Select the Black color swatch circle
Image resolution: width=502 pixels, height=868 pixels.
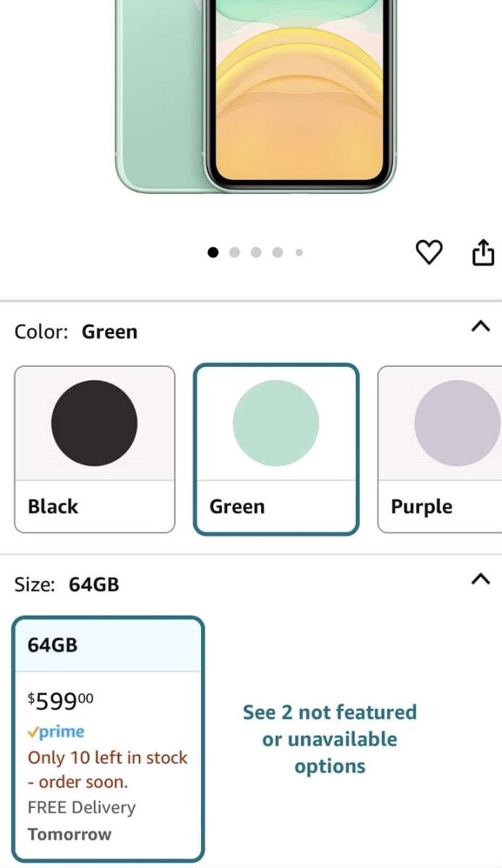pos(94,423)
